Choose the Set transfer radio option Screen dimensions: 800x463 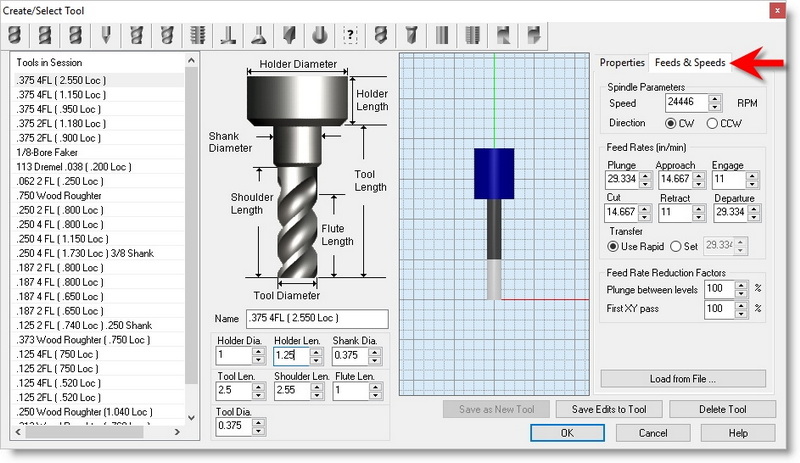(x=676, y=246)
